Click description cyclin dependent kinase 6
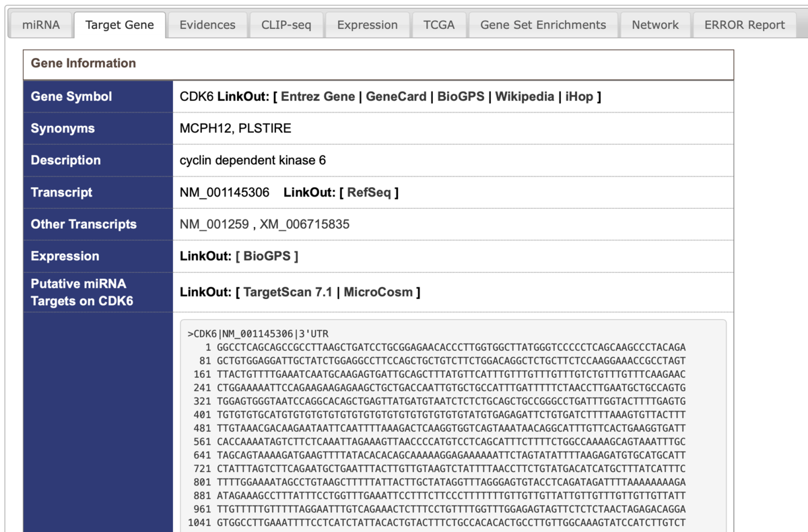Viewport: 808px width, 532px height. pos(253,160)
